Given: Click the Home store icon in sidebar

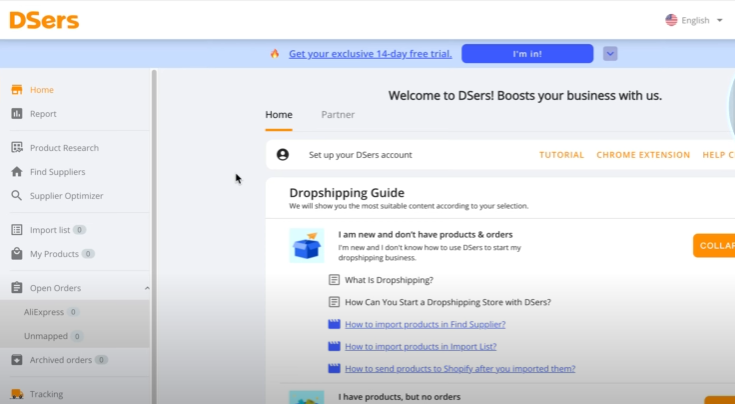Looking at the screenshot, I should point(17,90).
